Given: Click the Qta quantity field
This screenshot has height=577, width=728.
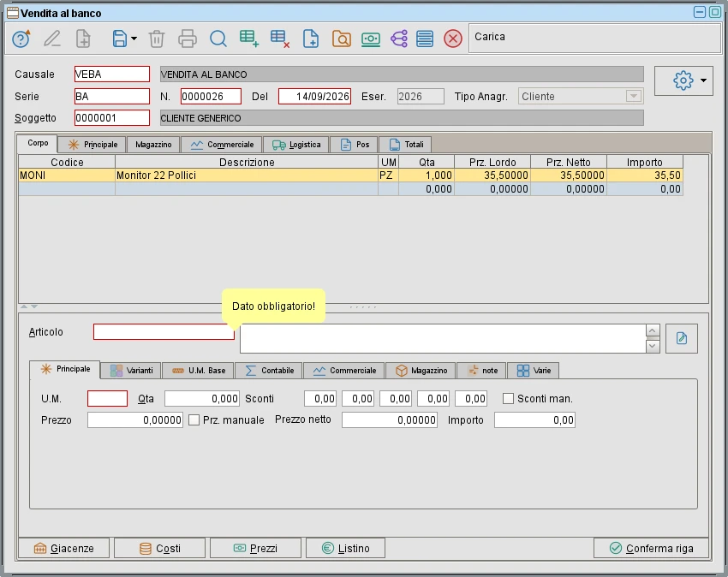Looking at the screenshot, I should click(x=202, y=399).
